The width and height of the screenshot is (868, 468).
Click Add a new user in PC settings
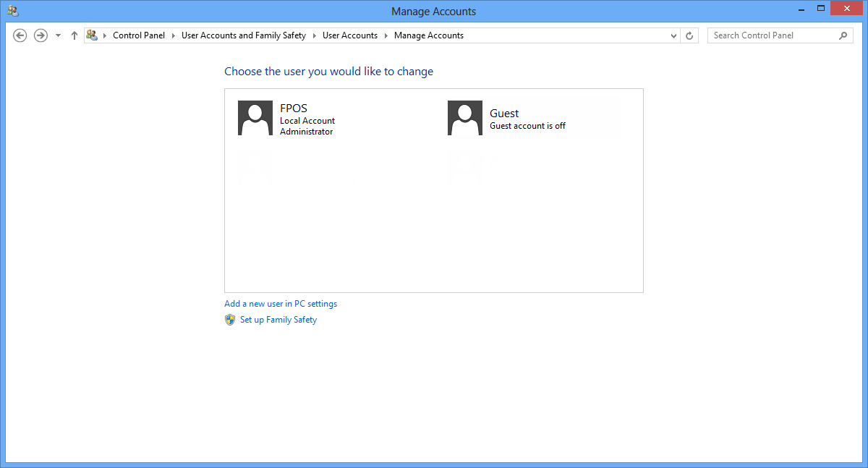pyautogui.click(x=281, y=304)
